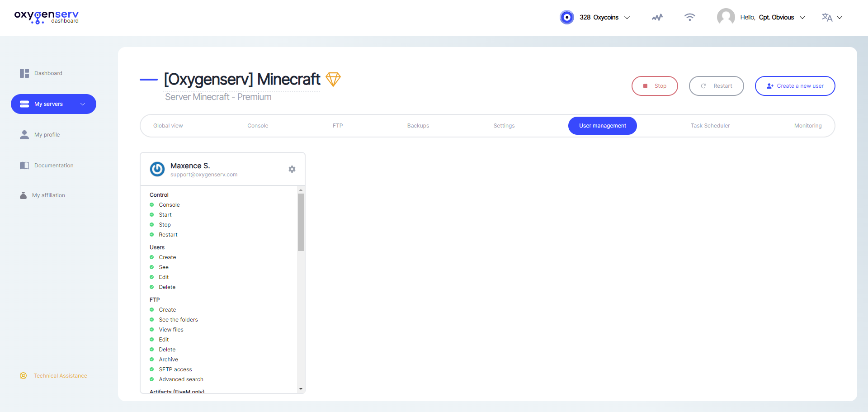Image resolution: width=868 pixels, height=412 pixels.
Task: Click the premium diamond icon
Action: coord(333,79)
